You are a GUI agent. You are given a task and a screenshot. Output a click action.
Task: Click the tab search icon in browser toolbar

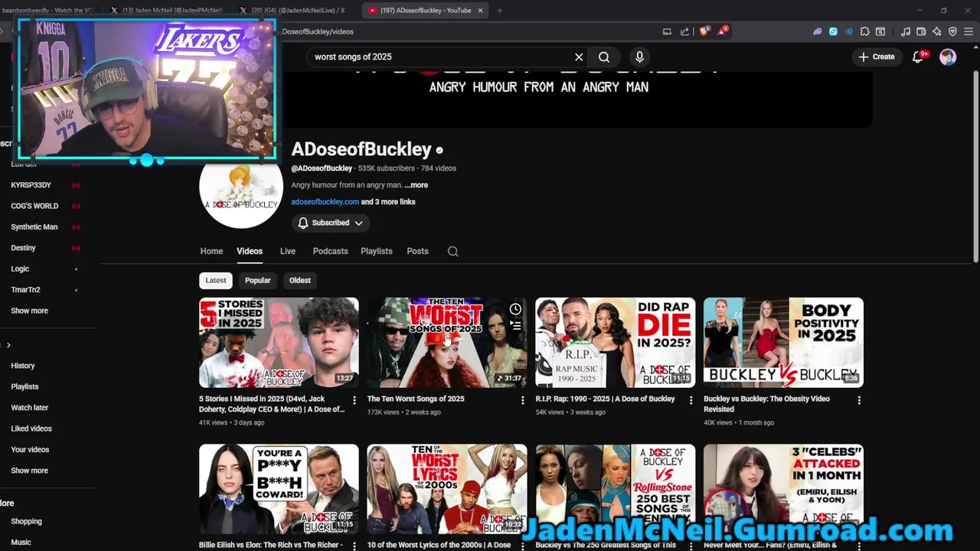click(x=880, y=31)
